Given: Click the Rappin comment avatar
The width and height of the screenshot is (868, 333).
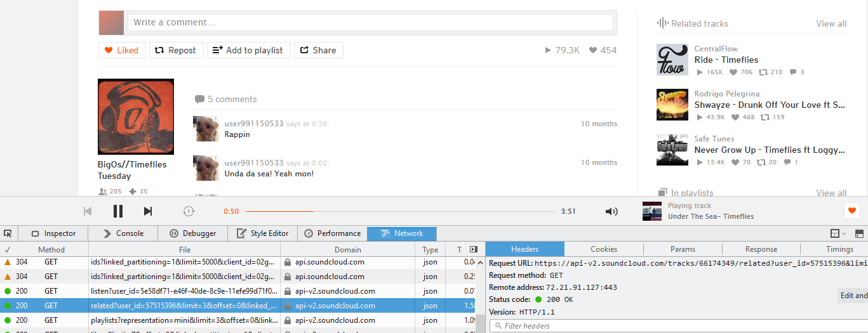Looking at the screenshot, I should 206,129.
